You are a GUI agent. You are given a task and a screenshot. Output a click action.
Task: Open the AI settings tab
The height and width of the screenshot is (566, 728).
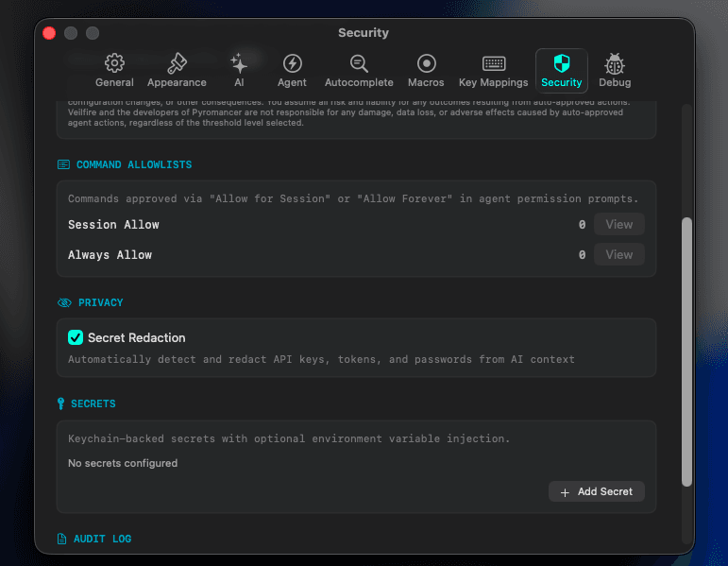tap(239, 71)
